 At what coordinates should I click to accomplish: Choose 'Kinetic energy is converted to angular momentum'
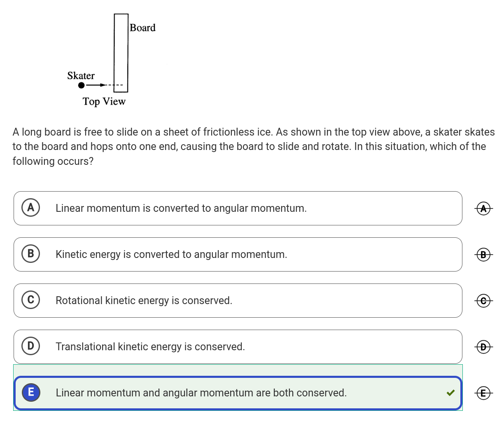(x=171, y=254)
